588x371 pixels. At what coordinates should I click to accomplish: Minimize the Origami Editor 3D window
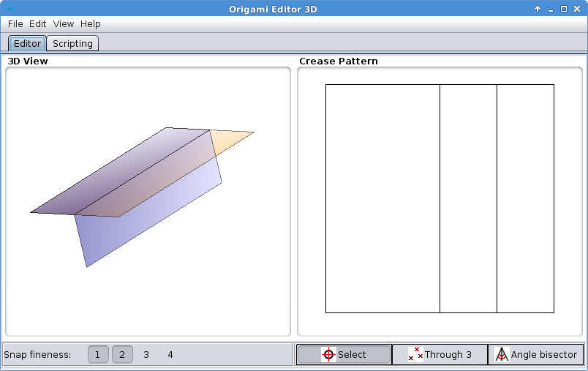(551, 9)
